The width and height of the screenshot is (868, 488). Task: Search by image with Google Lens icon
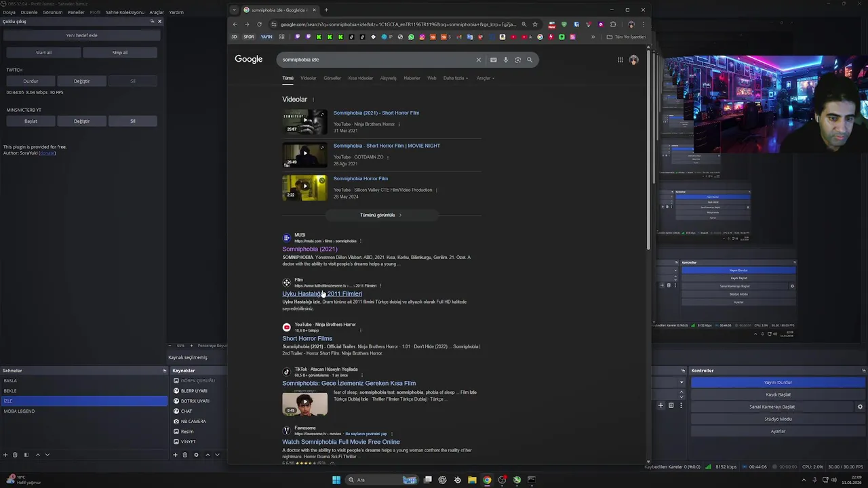[x=517, y=60]
